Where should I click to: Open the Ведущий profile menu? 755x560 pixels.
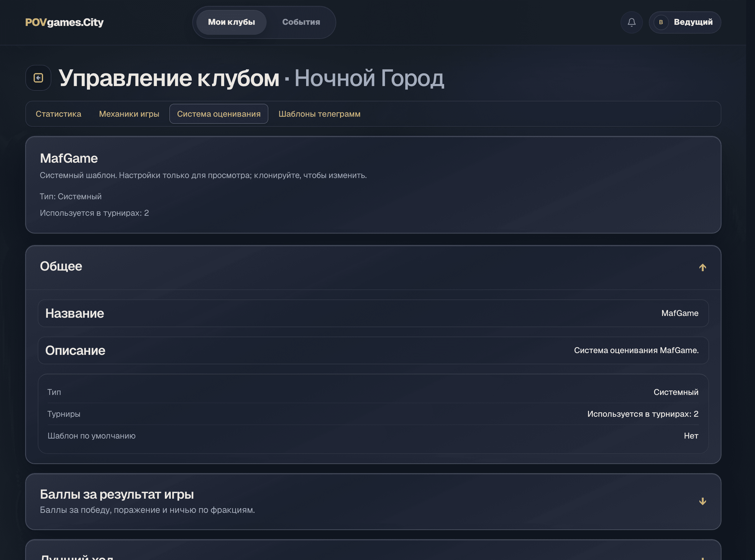pos(685,22)
